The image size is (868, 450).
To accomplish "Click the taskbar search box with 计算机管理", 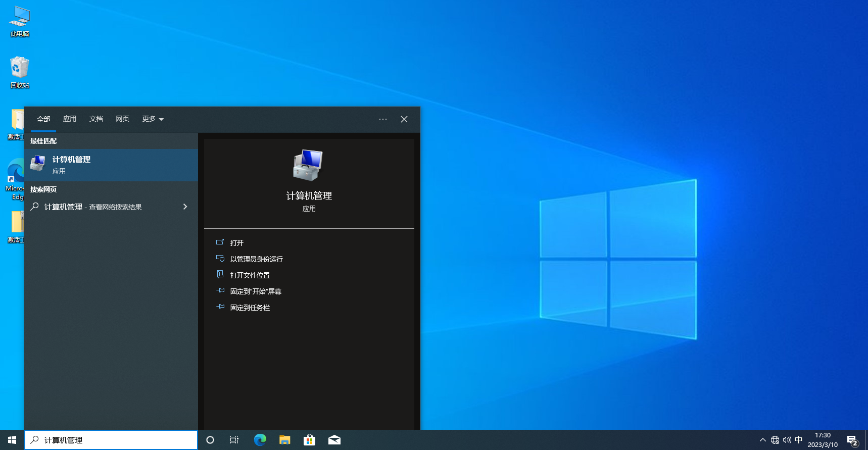I will (111, 440).
